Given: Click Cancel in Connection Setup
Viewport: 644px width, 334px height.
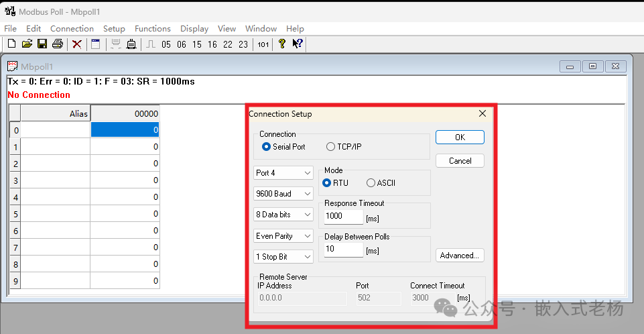Looking at the screenshot, I should pos(460,161).
